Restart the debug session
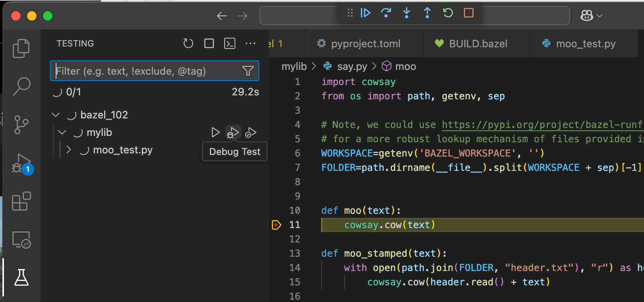This screenshot has width=644, height=302. (x=448, y=13)
